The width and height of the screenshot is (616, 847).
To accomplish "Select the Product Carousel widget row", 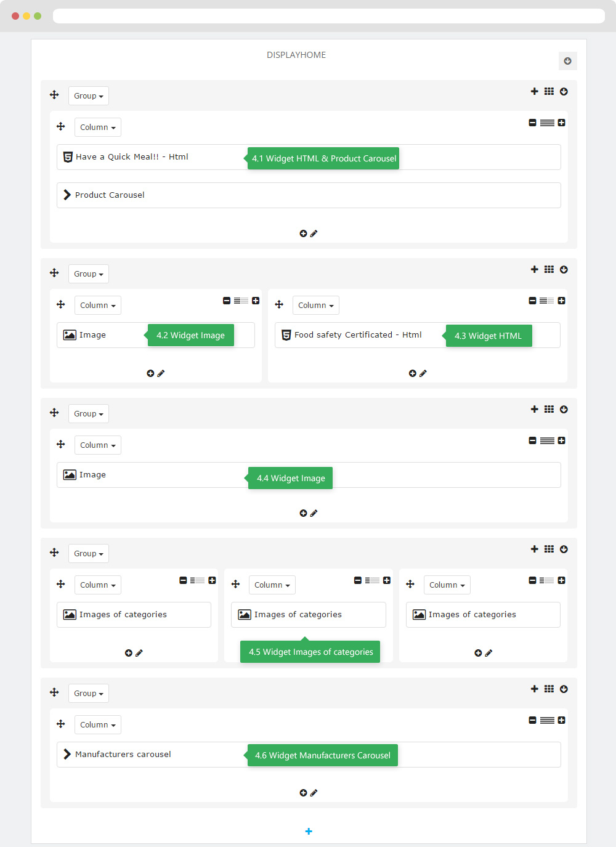I will click(x=309, y=195).
